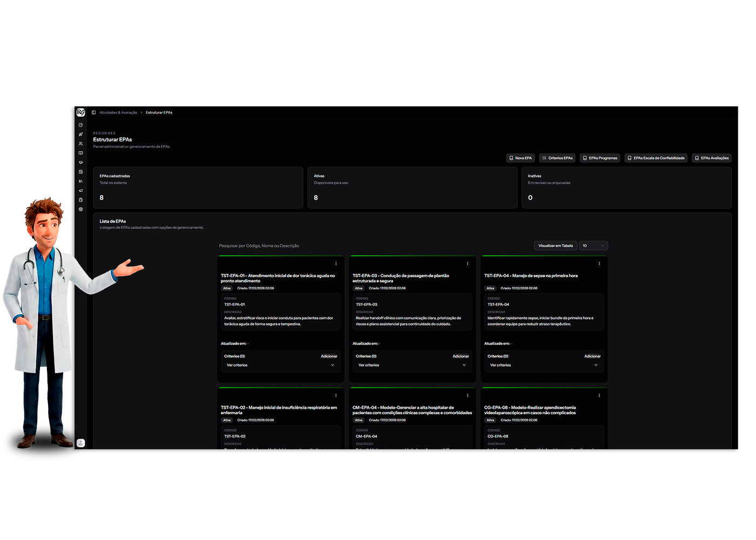Open three-dot menu on TST-EPA-04 card
756x540 pixels.
pyautogui.click(x=599, y=264)
